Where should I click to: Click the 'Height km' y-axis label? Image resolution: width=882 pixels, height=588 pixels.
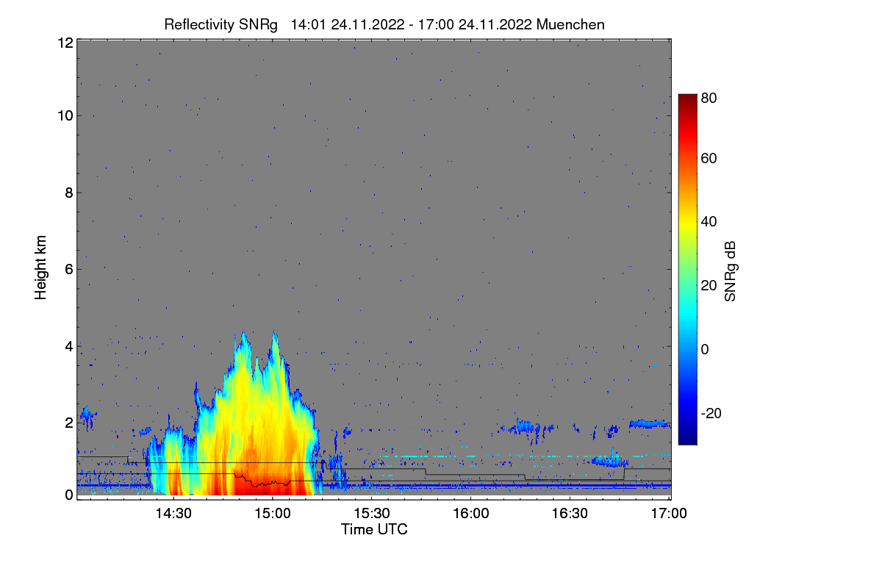(x=41, y=268)
